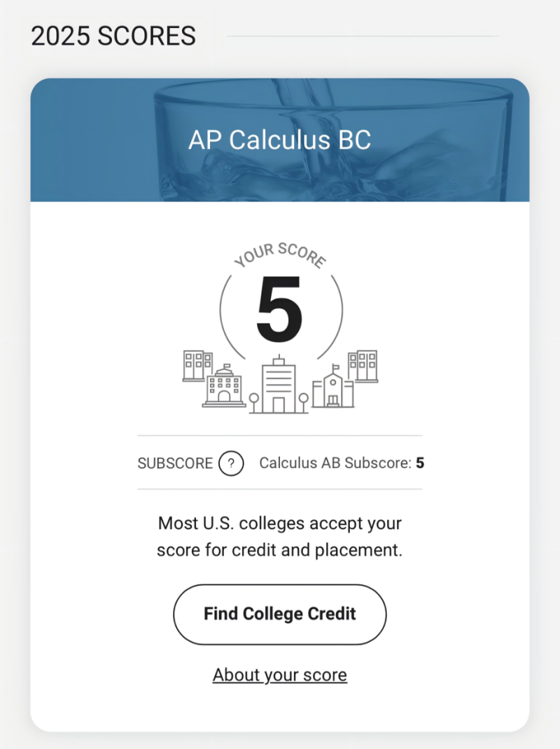Click the 2025 SCORES heading

coord(113,36)
